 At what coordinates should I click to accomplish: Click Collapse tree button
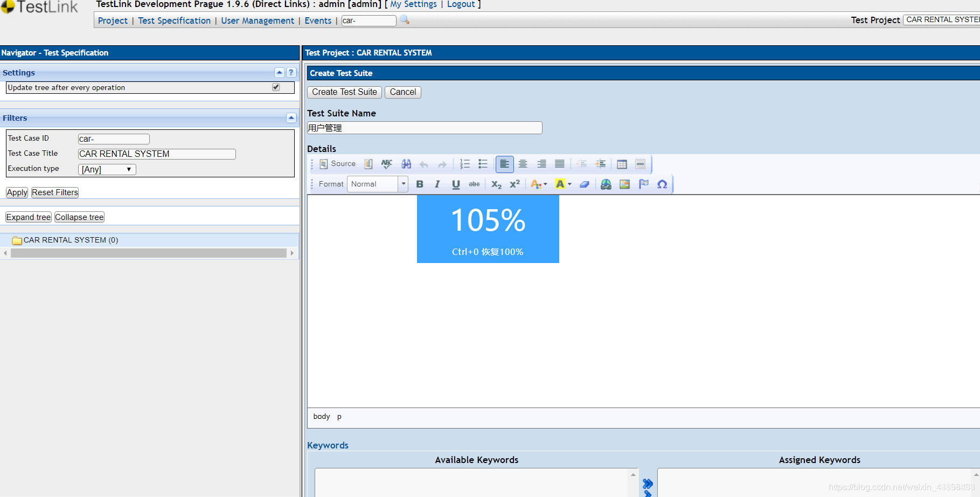[x=79, y=217]
